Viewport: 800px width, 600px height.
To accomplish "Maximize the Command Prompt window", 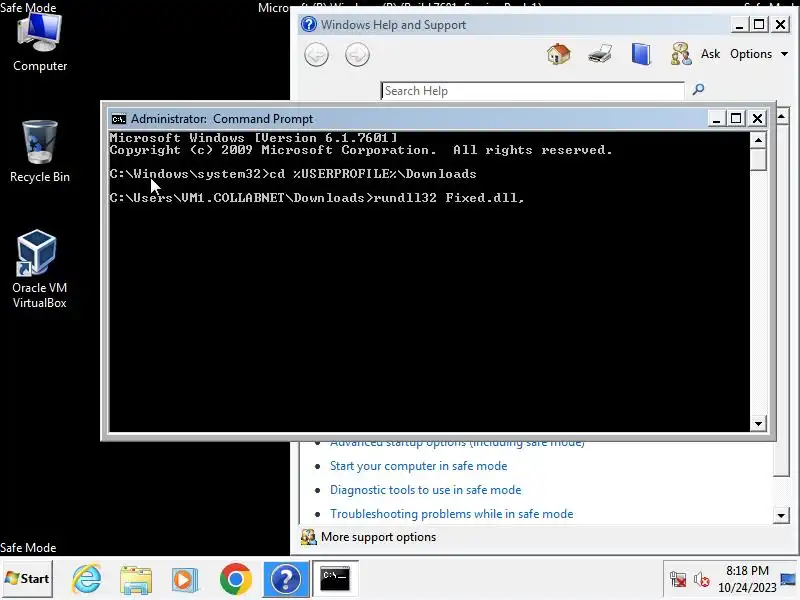I will tap(736, 118).
